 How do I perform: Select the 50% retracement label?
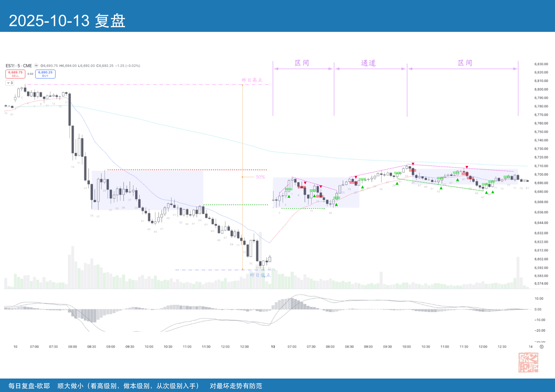[x=260, y=177]
